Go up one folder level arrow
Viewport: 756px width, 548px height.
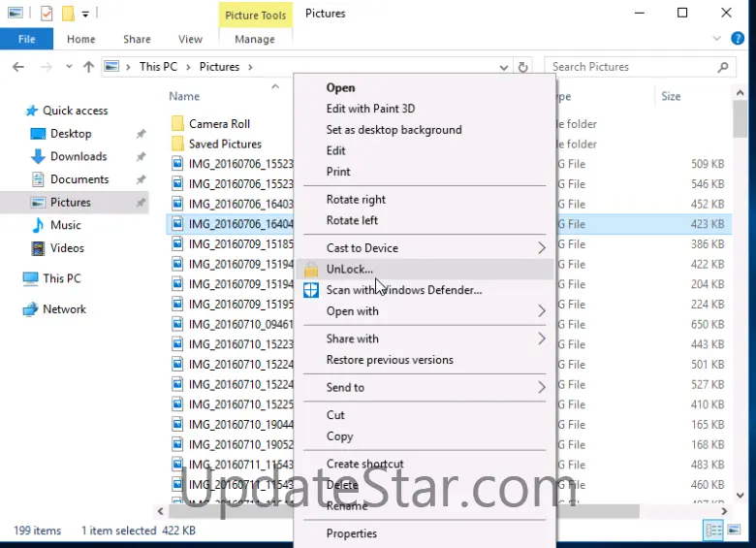pyautogui.click(x=88, y=67)
